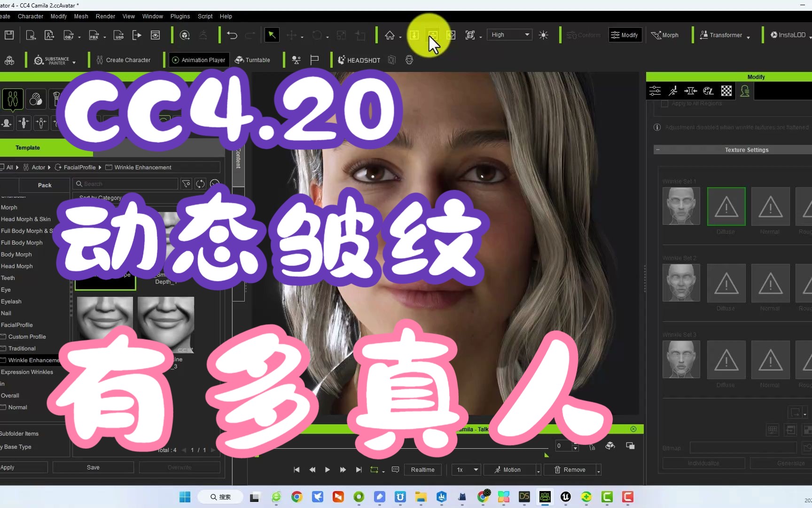The image size is (812, 508).
Task: Open Turntable preview
Action: click(252, 60)
